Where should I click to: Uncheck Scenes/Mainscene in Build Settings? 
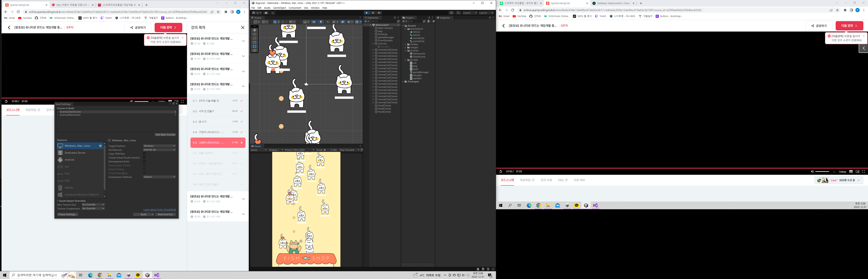(58, 115)
